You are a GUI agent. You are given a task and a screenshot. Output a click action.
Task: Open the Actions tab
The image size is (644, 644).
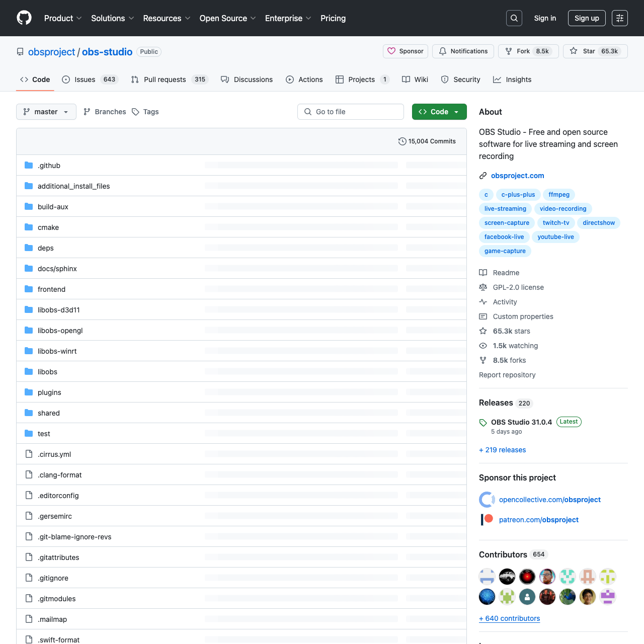(x=304, y=79)
